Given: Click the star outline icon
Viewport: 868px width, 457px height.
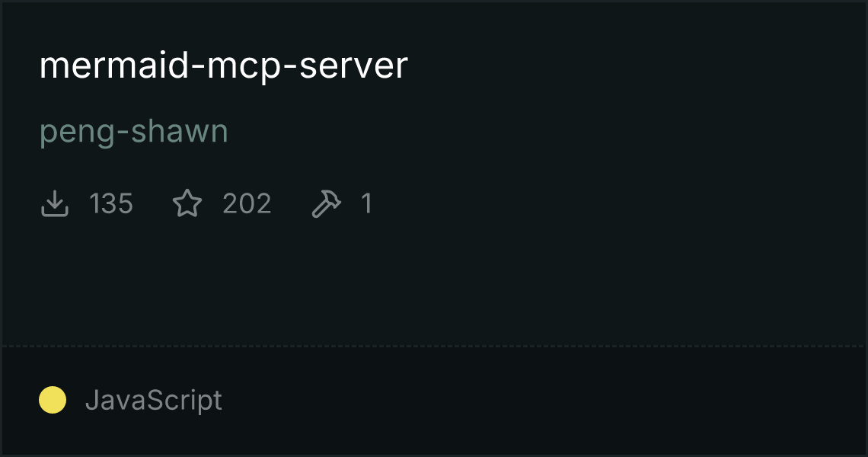Looking at the screenshot, I should (187, 203).
